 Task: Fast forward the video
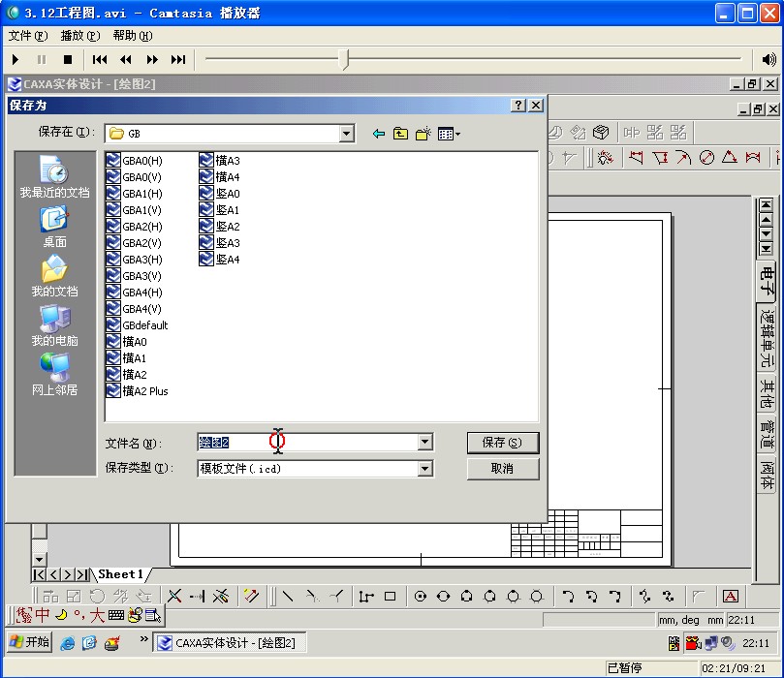coord(152,60)
